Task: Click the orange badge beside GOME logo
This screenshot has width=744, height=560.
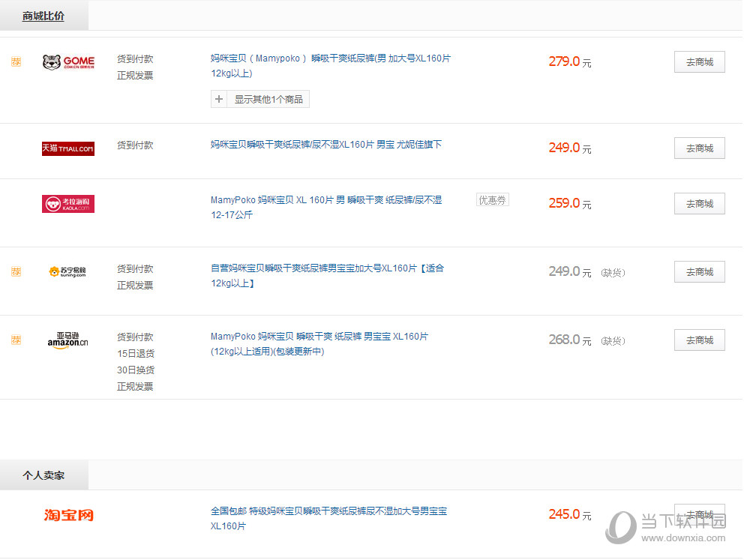Action: pyautogui.click(x=16, y=62)
